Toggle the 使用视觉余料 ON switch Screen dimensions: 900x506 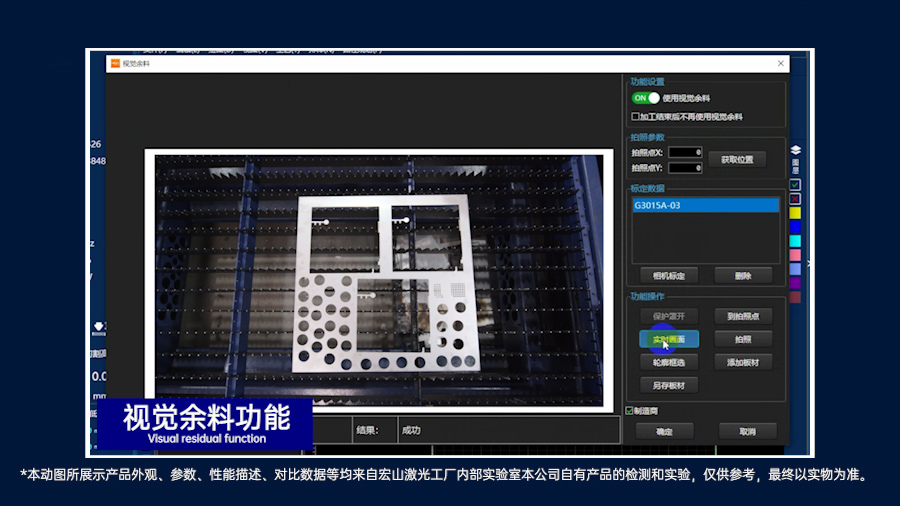click(646, 98)
